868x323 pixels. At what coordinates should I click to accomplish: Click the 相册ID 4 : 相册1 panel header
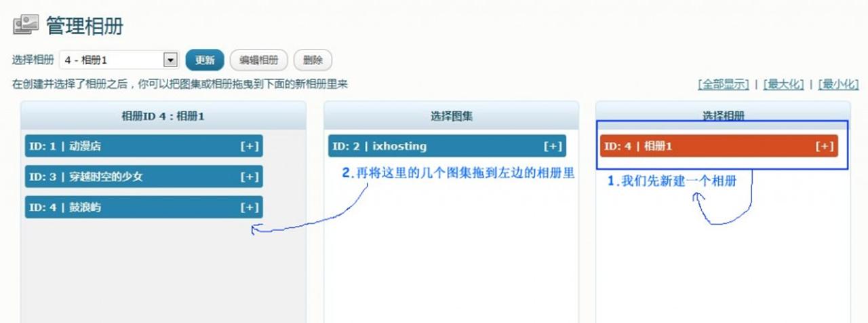163,116
